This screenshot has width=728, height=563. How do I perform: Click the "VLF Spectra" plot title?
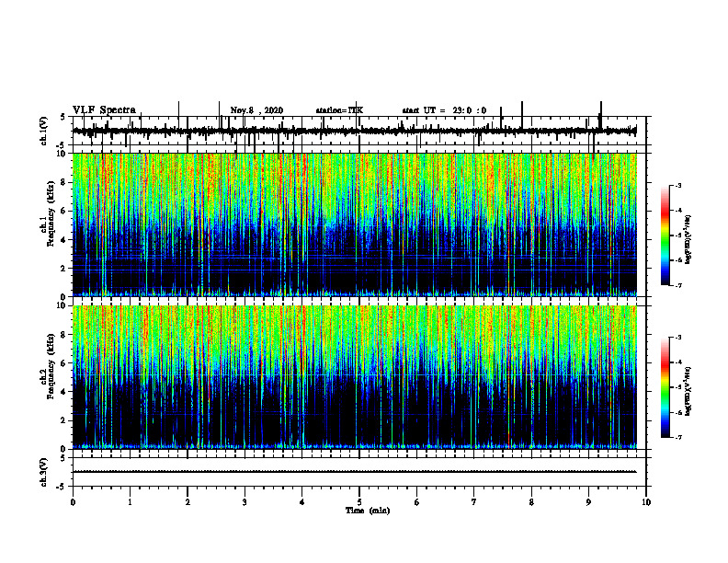[104, 110]
